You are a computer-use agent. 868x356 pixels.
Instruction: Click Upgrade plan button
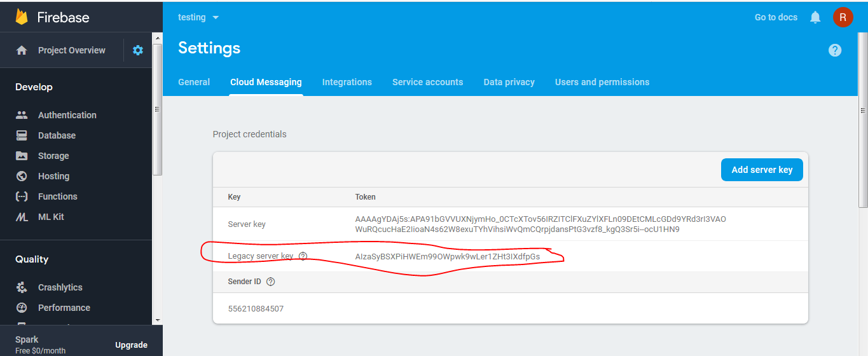point(131,345)
